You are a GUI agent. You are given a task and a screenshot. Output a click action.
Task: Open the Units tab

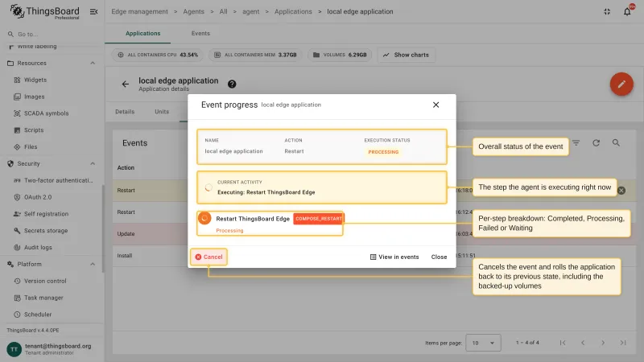click(x=162, y=112)
